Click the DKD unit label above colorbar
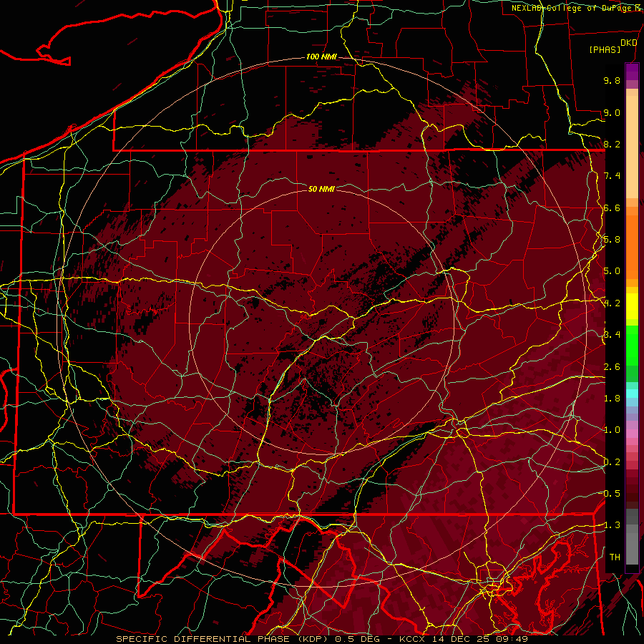Screen dimensions: 644x644 628,43
